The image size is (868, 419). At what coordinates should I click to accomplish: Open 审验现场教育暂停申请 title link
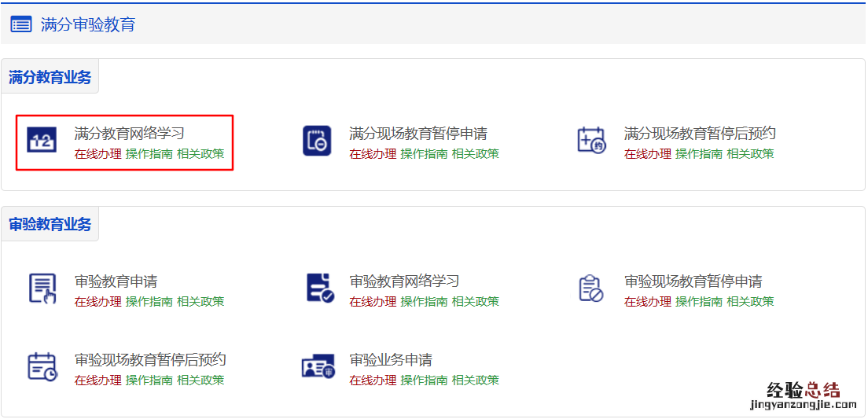coord(693,281)
